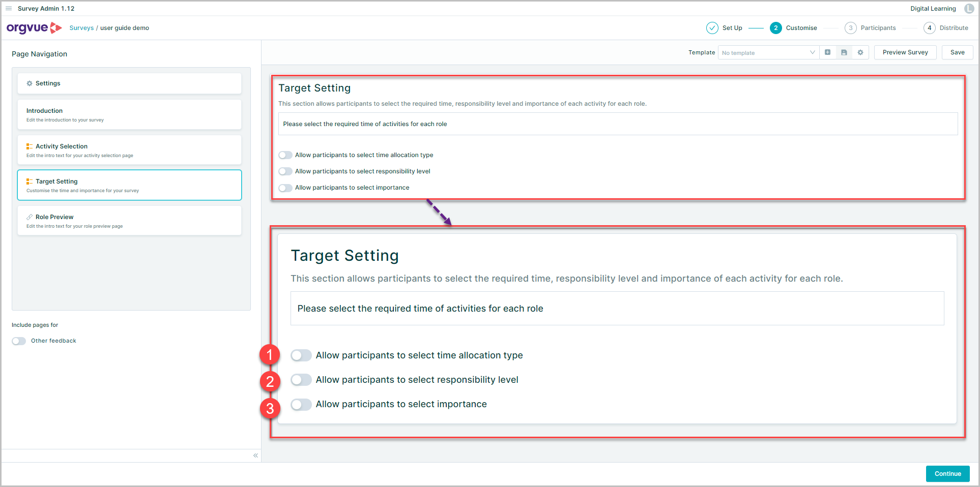This screenshot has width=980, height=487.
Task: Click the Target Setting icon in navigation panel
Action: point(30,181)
